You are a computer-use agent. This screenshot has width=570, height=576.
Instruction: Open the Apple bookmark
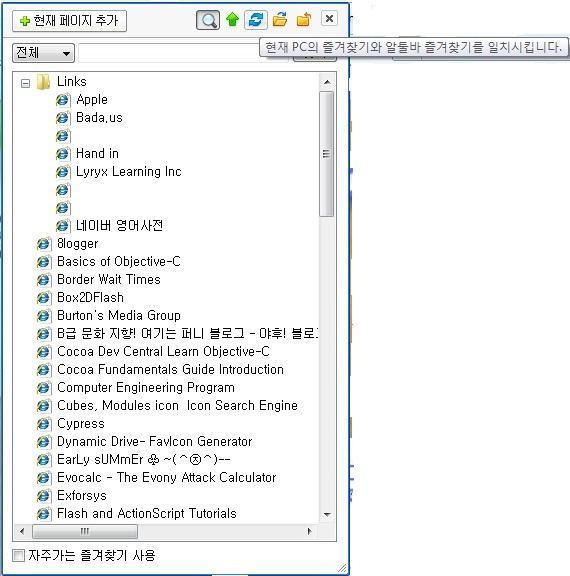[x=92, y=100]
